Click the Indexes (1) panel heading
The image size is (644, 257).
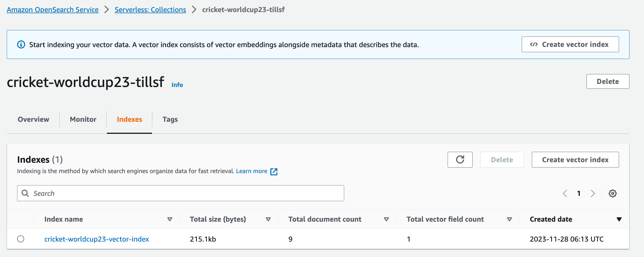click(40, 160)
